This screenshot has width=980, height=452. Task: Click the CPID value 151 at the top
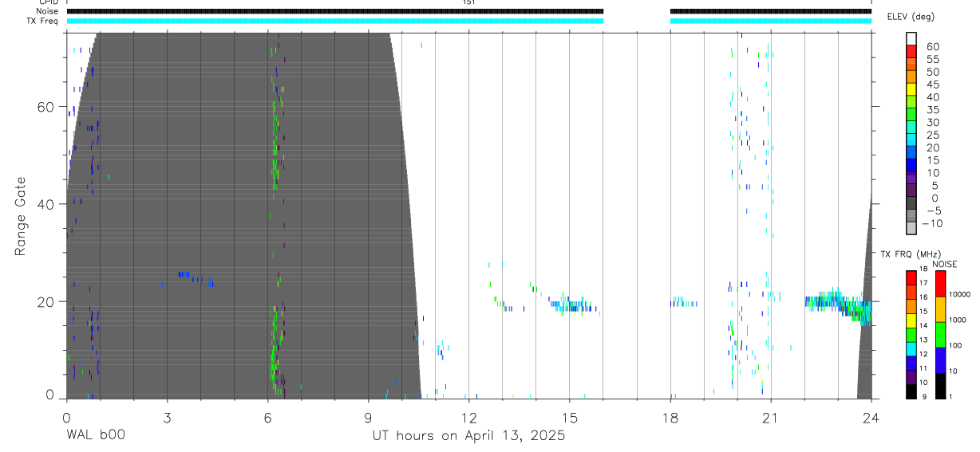[x=468, y=2]
